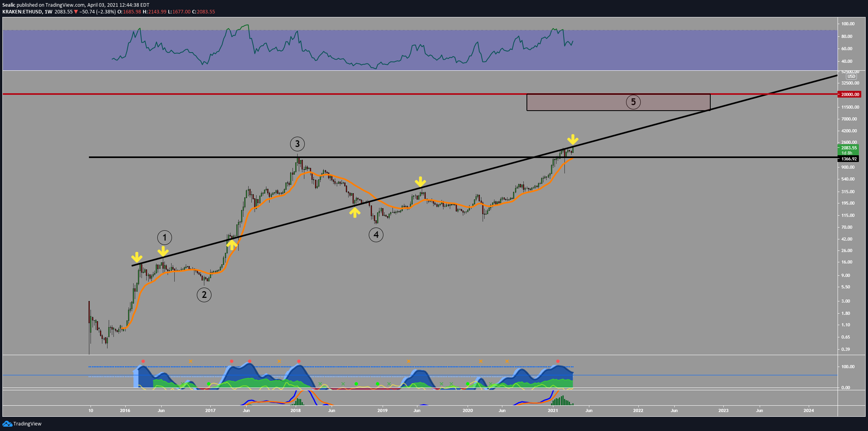
Task: Click 4200.00 on the price axis
Action: click(849, 131)
